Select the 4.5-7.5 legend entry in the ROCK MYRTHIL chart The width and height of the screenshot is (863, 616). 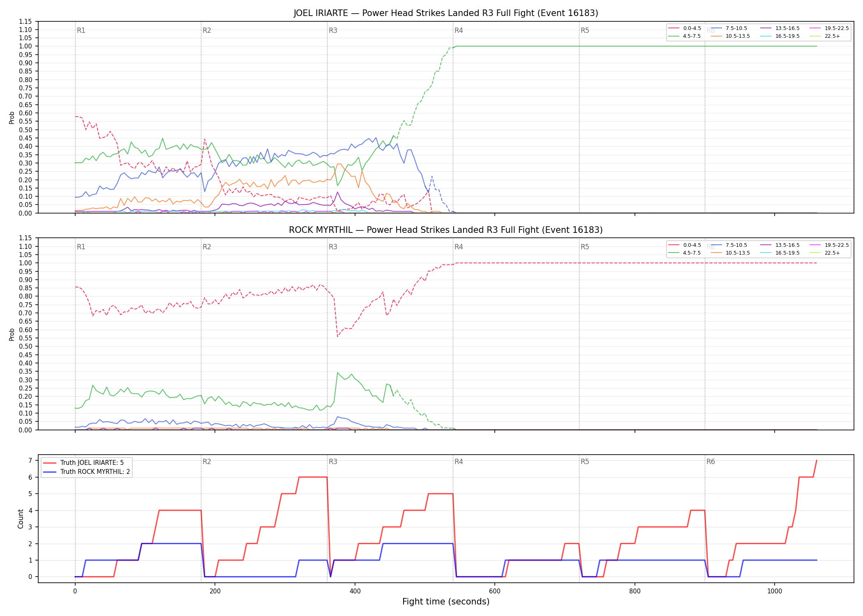(685, 253)
